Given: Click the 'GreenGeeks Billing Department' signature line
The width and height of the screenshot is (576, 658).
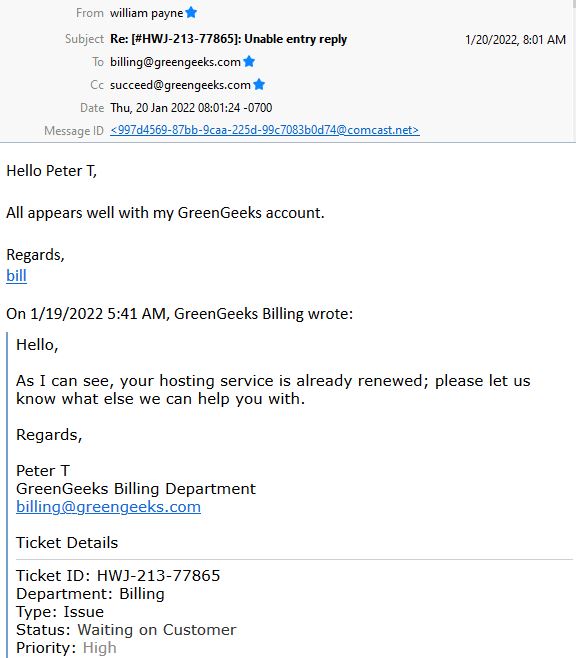Looking at the screenshot, I should click(136, 489).
